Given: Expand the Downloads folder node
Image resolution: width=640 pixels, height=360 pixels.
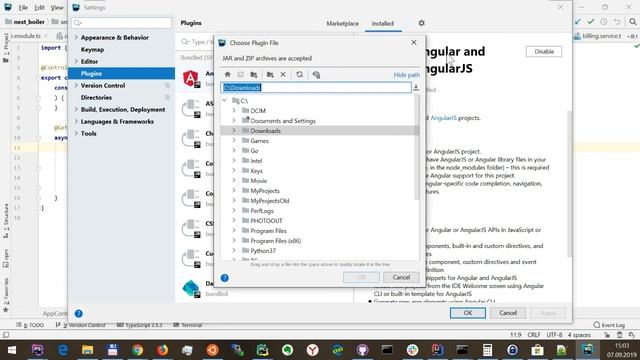Looking at the screenshot, I should pos(234,131).
